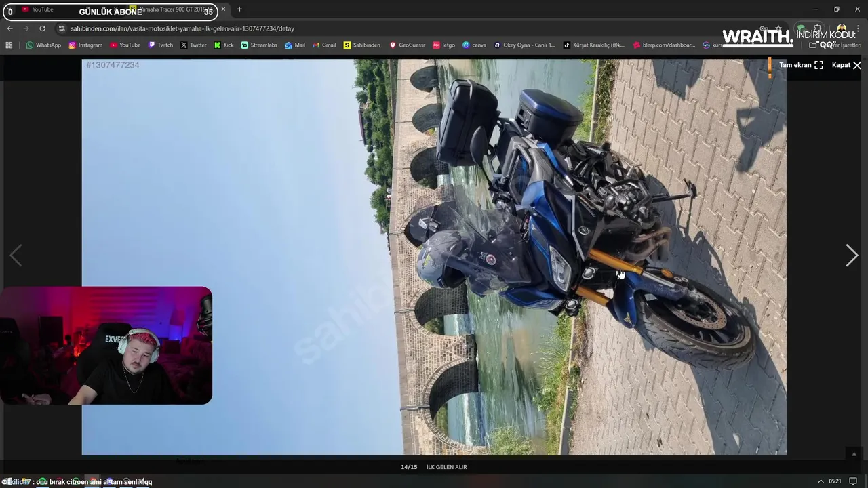Image resolution: width=868 pixels, height=488 pixels.
Task: Open the taskbar clock showing 05:21
Action: tap(835, 481)
